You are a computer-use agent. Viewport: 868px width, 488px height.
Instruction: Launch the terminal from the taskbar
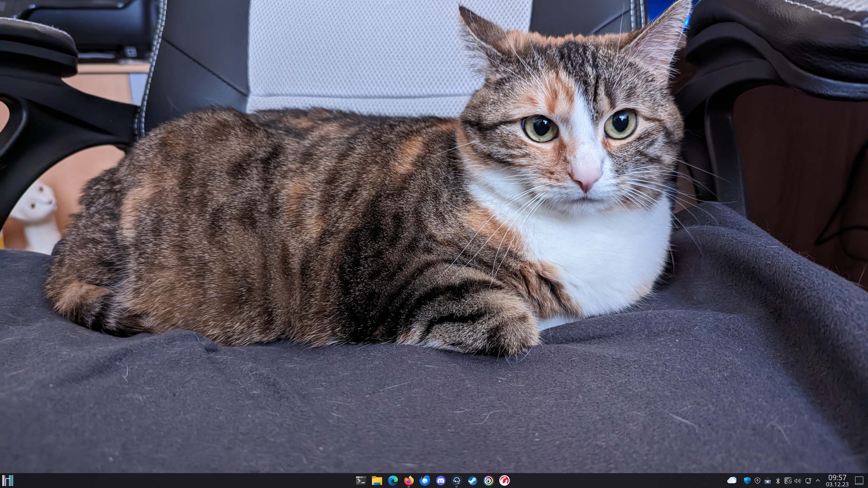pos(361,481)
